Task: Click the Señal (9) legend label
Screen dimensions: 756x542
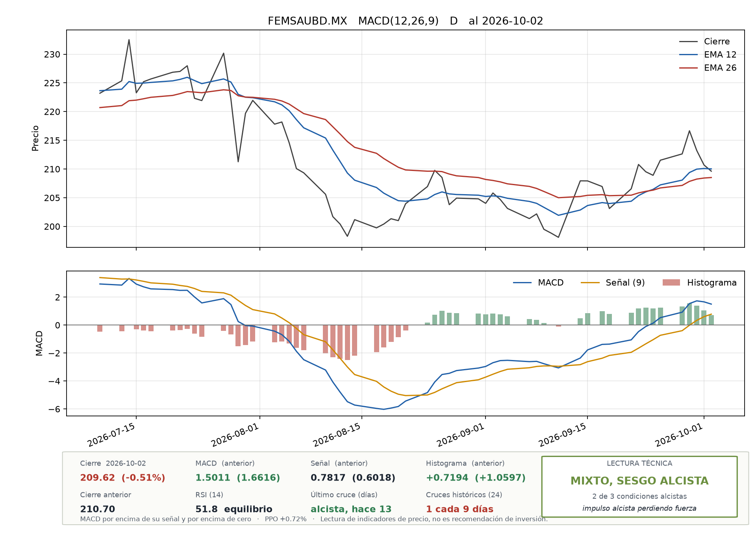Action: [625, 282]
